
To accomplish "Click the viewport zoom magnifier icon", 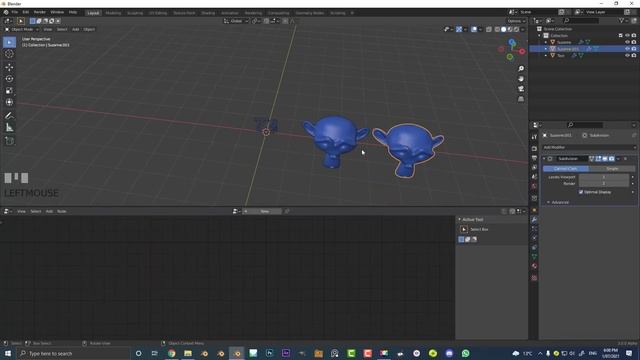I will [521, 69].
